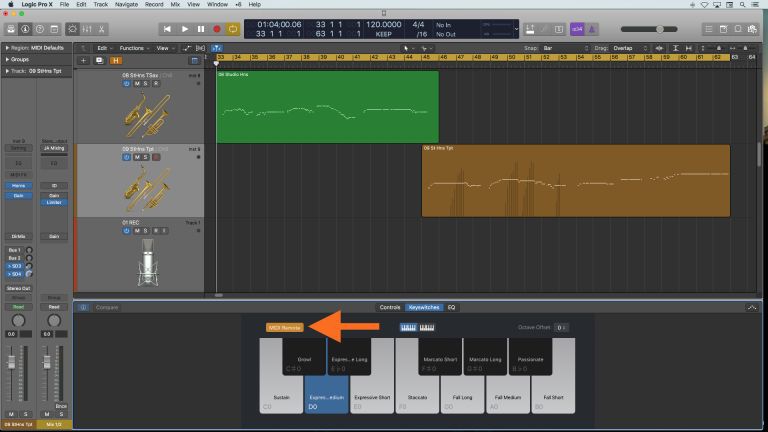Open the Mix menu

(175, 4)
